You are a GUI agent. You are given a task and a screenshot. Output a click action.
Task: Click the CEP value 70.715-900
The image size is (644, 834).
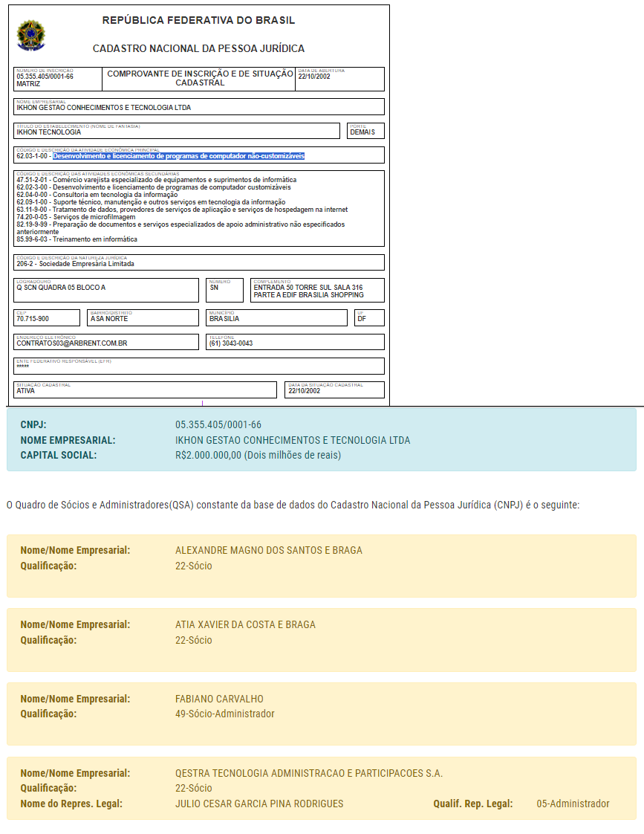click(33, 319)
